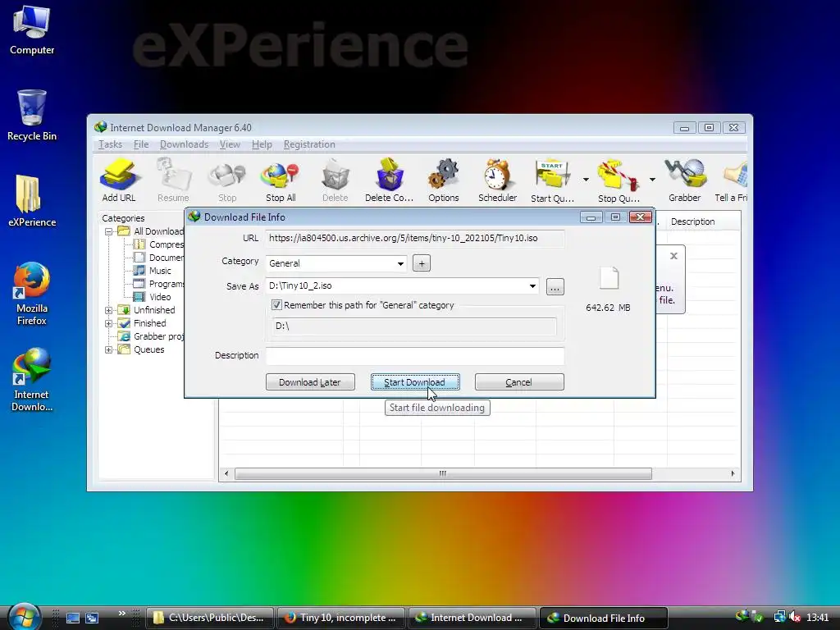Click the Start Queue toolbar icon

click(x=552, y=180)
